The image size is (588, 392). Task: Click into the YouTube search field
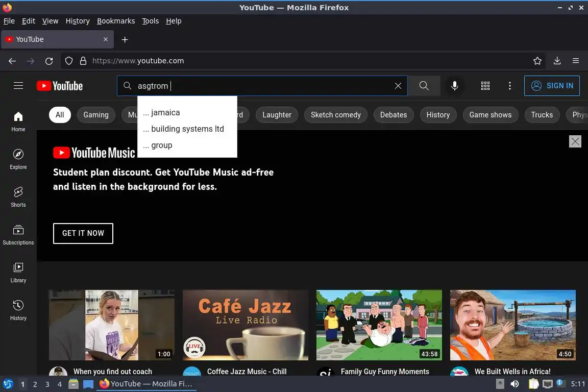click(x=262, y=86)
